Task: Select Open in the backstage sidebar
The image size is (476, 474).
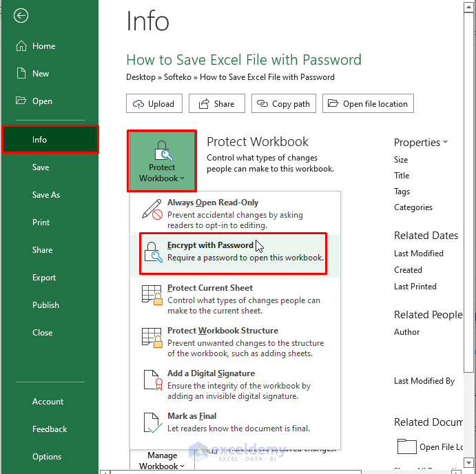Action: click(x=50, y=101)
